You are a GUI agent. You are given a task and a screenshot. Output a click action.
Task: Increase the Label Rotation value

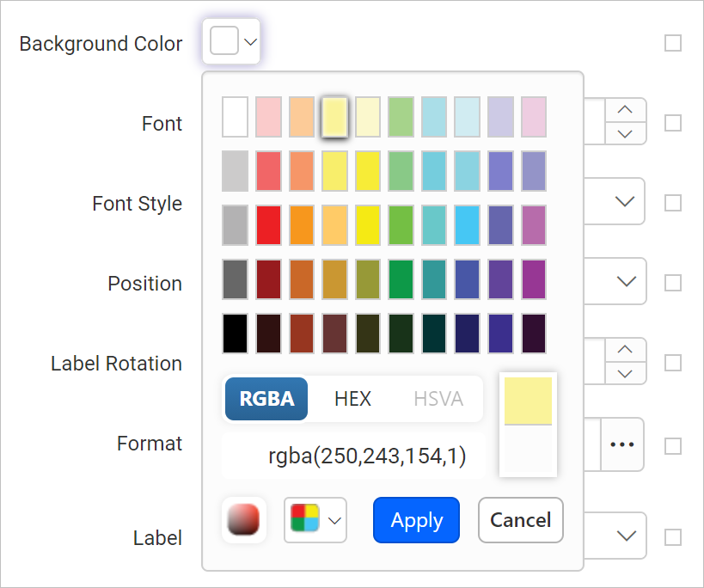click(x=625, y=349)
